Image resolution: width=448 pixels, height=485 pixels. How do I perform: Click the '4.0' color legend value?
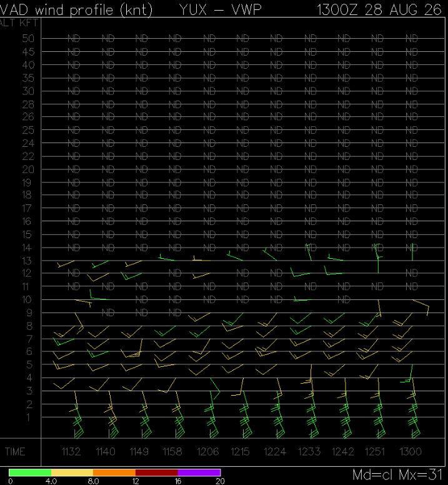coord(51,481)
